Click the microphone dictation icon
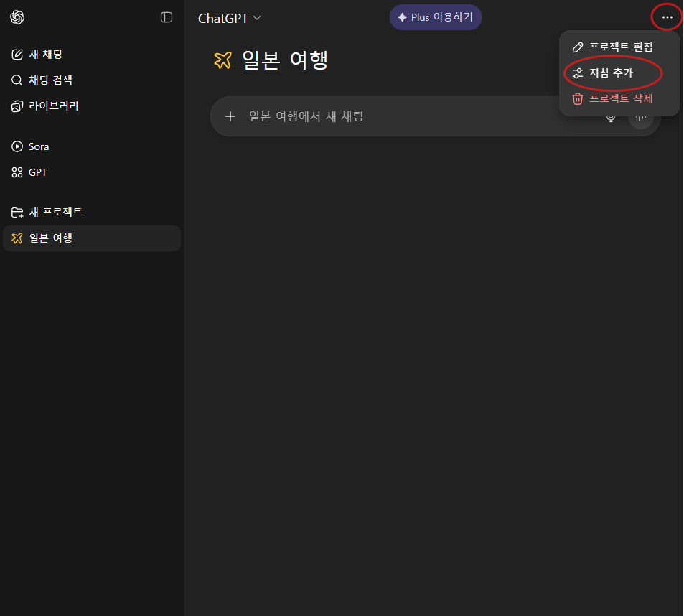Screen dimensions: 684x616 pyautogui.click(x=611, y=117)
